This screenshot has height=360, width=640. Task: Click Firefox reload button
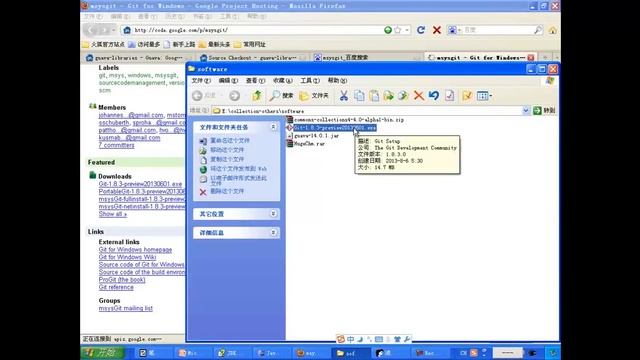tap(421, 30)
